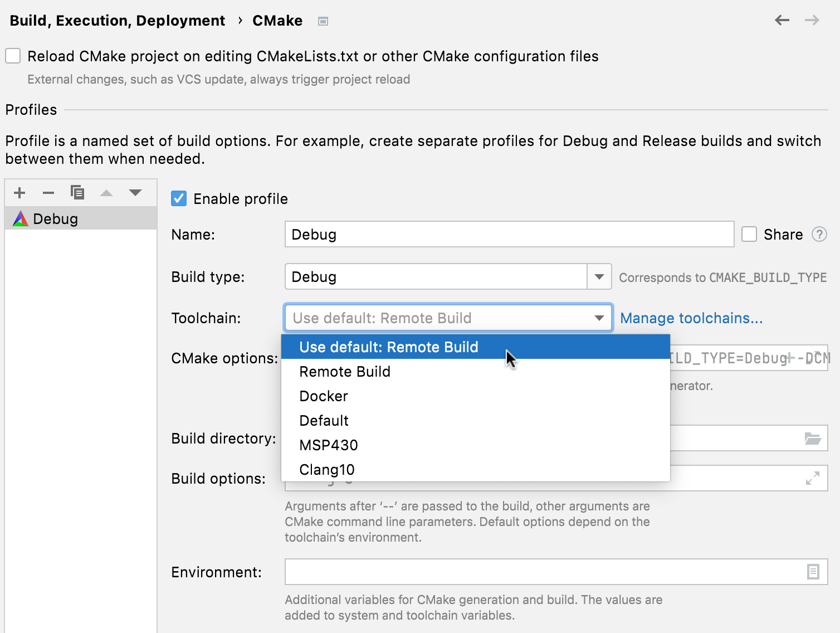Choose Clang10 toolchain from the list
840x633 pixels.
click(326, 469)
